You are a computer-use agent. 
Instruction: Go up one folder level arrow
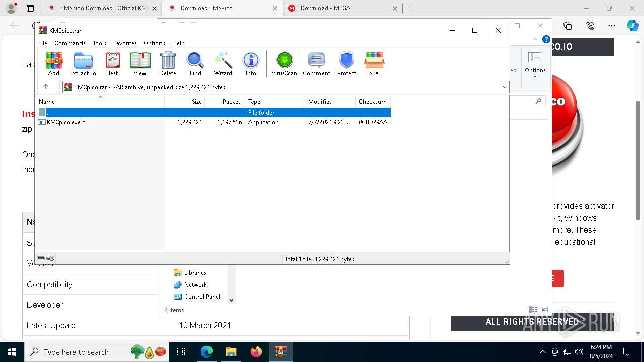46,87
